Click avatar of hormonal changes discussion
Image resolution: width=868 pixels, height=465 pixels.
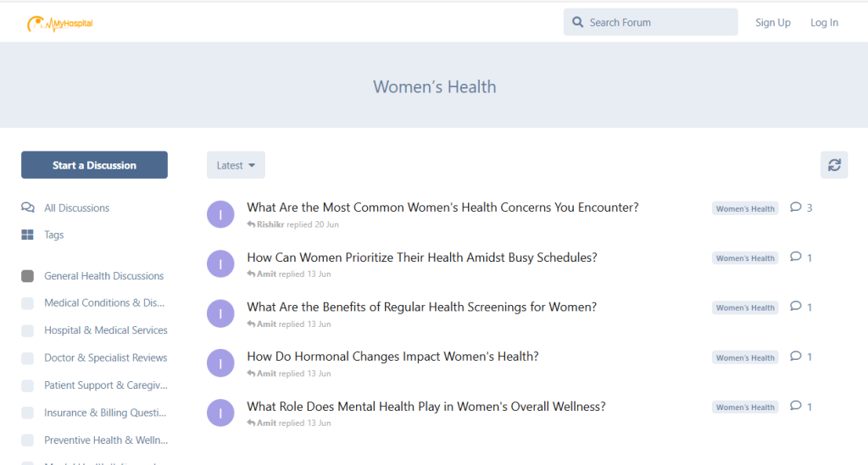tap(220, 363)
